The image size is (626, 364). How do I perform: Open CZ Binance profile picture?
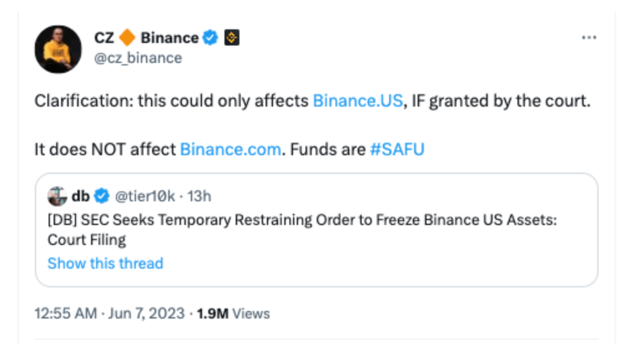pos(58,49)
